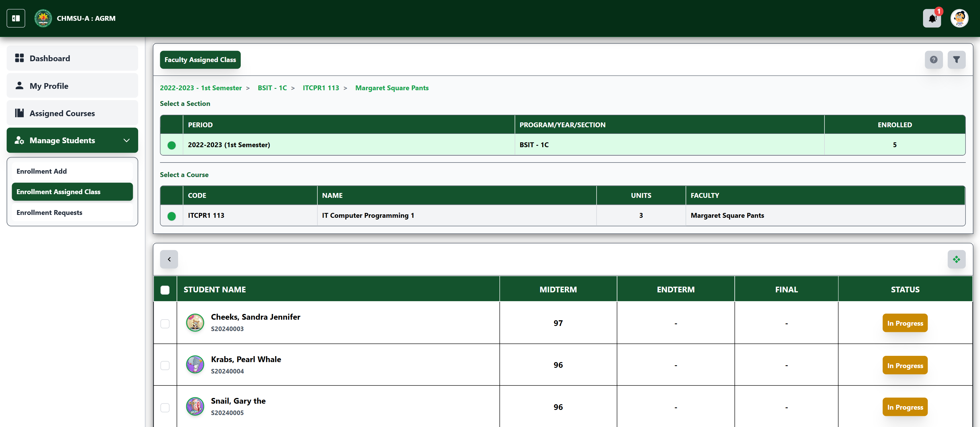
Task: Click the Assigned Courses book icon
Action: [19, 113]
